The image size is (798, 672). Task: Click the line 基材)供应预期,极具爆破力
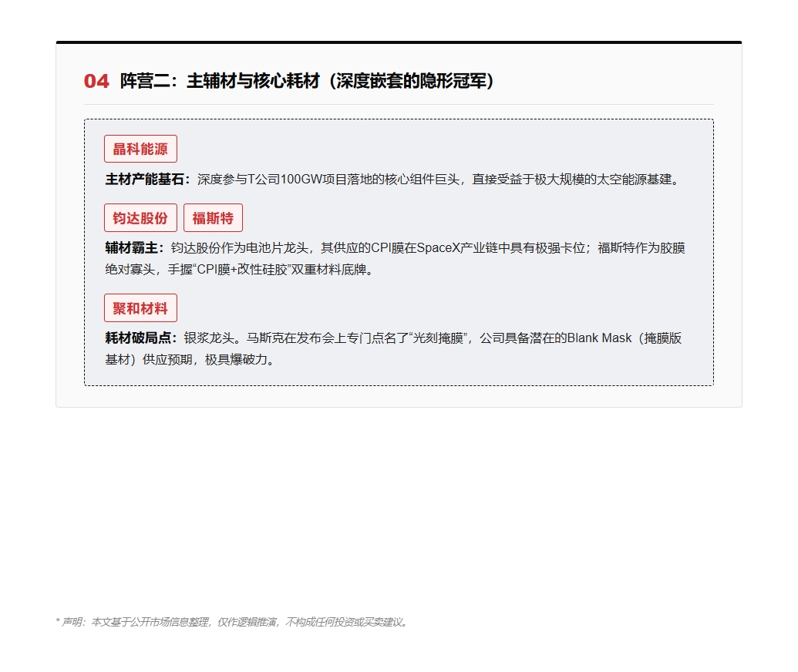pos(190,360)
